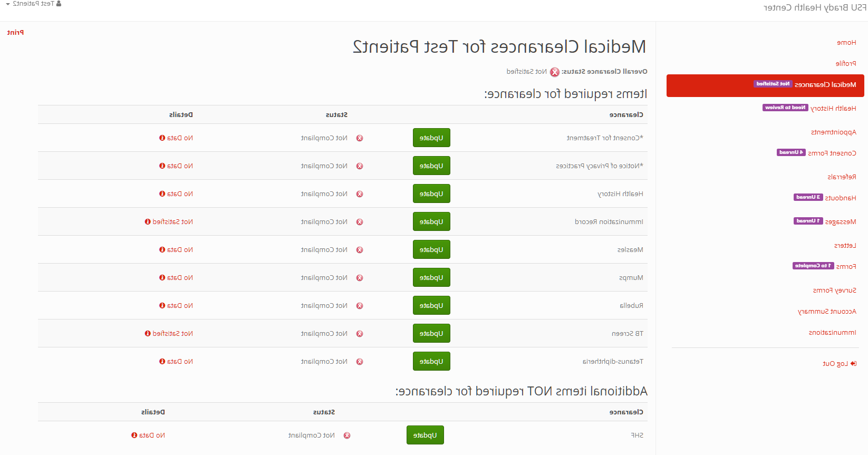The width and height of the screenshot is (868, 455).
Task: Click Update for TB Screen
Action: 431,333
